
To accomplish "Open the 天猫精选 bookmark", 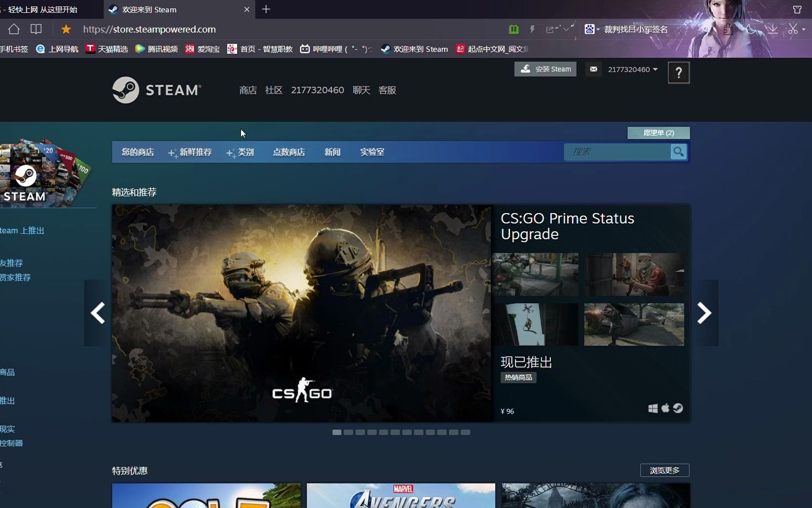I will [x=107, y=49].
